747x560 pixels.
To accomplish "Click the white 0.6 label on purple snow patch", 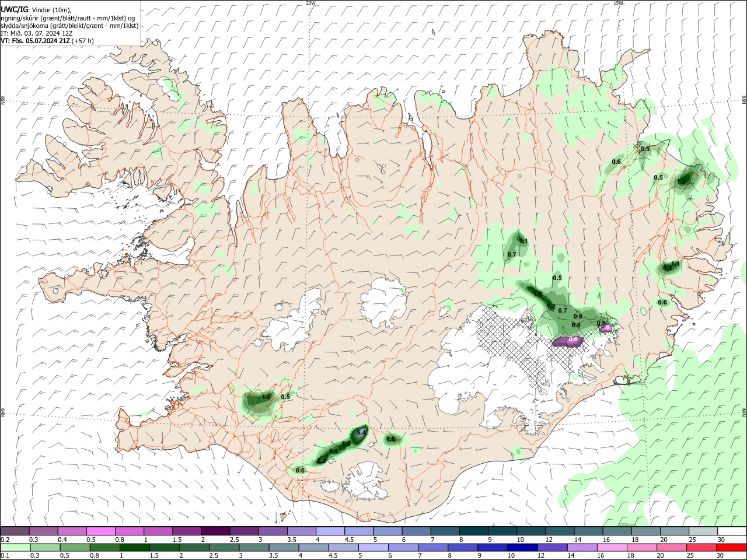I will 573,339.
